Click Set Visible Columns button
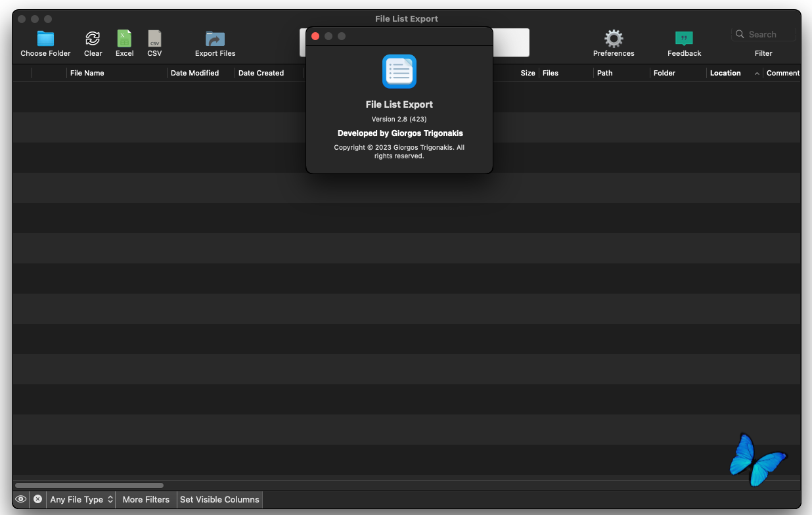The height and width of the screenshot is (515, 812). click(219, 499)
